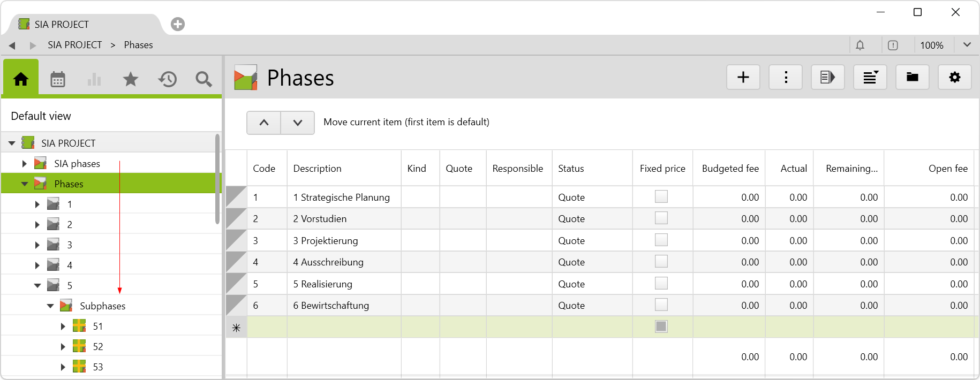This screenshot has height=380, width=980.
Task: Add a new phase with plus button
Action: (743, 77)
